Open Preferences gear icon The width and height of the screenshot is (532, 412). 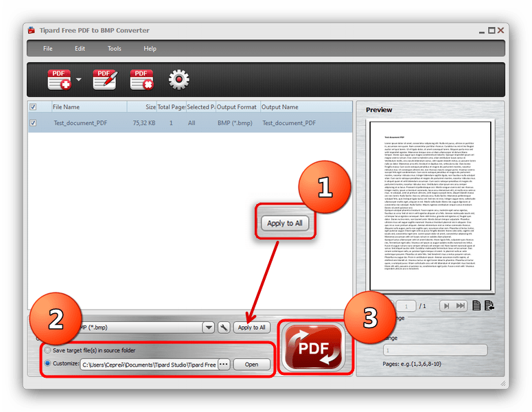click(x=178, y=80)
